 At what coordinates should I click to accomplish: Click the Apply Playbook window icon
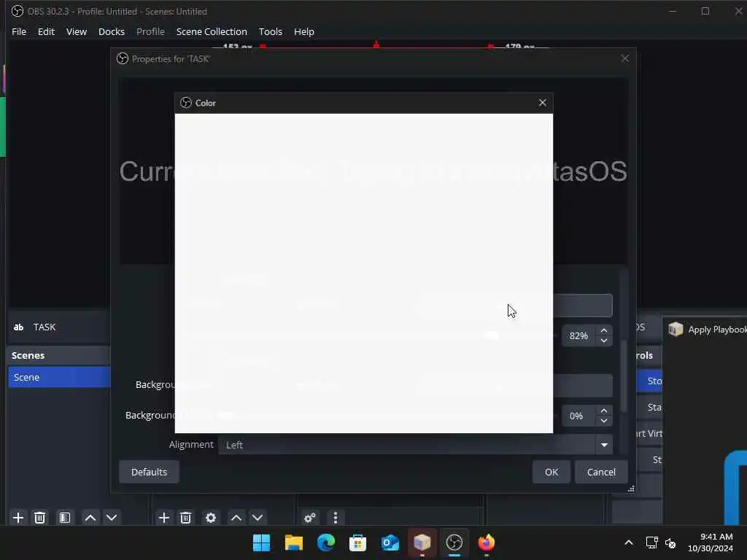coord(676,329)
